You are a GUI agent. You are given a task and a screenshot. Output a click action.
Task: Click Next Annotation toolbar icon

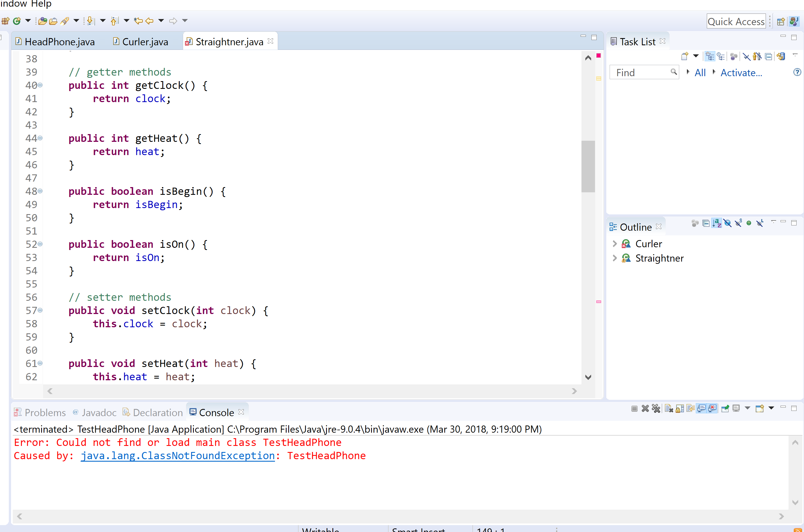pos(91,21)
